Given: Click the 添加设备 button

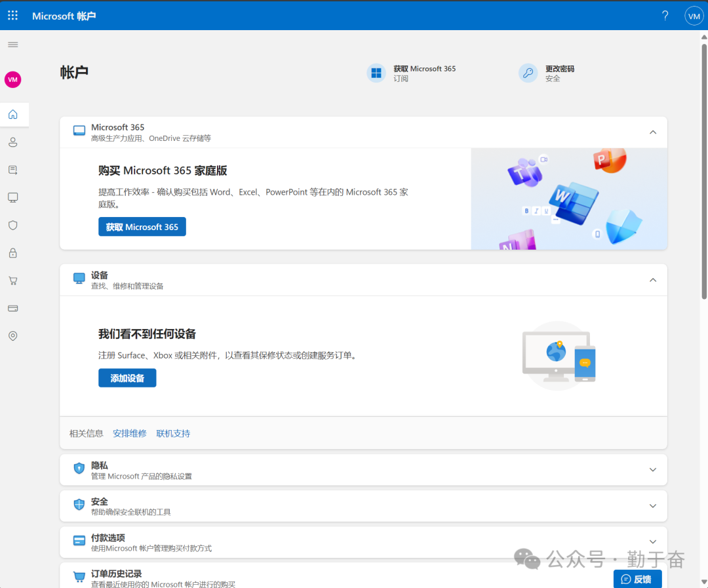Looking at the screenshot, I should (127, 378).
